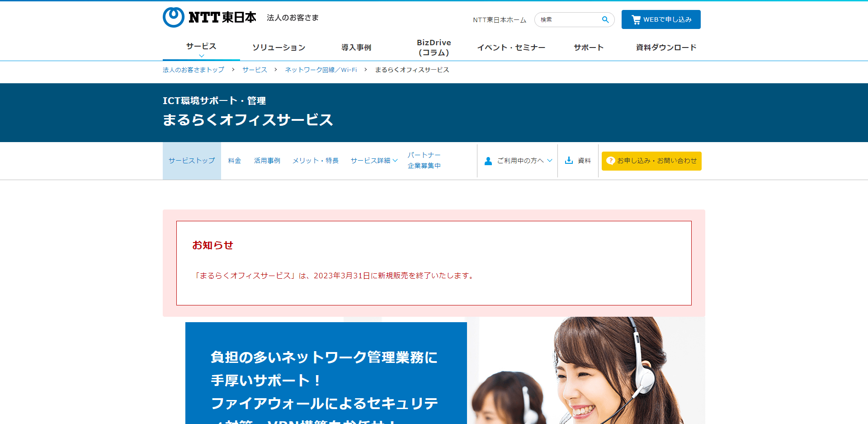Click the サービス breadcrumb link

click(255, 70)
